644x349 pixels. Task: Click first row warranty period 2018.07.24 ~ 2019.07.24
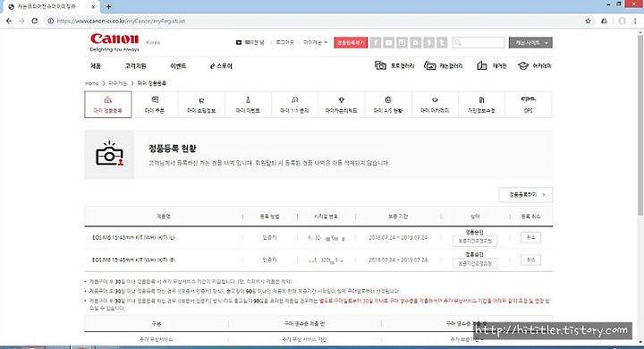[398, 238]
